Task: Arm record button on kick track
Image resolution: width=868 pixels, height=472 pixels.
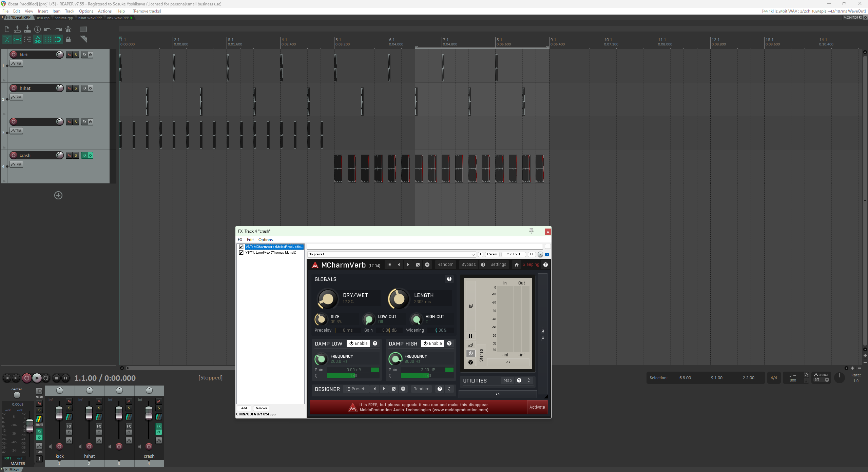Action: tap(14, 55)
